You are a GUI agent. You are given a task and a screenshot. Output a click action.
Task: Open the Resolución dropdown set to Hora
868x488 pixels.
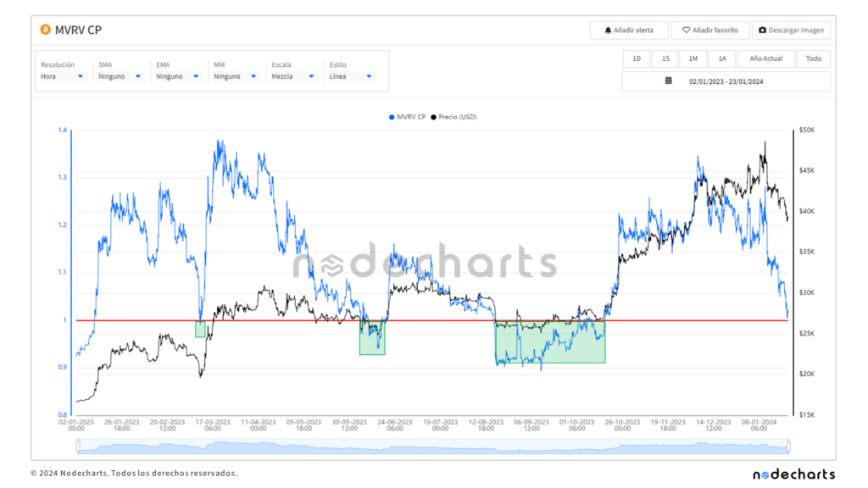(x=63, y=76)
